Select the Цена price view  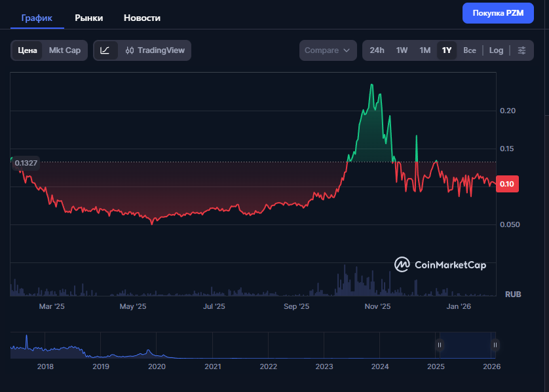28,50
